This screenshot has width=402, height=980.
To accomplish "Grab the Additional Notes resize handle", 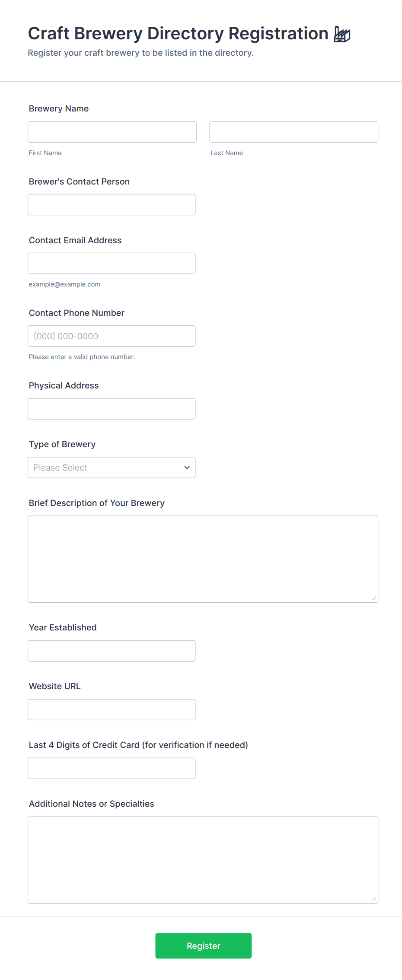I will [374, 899].
